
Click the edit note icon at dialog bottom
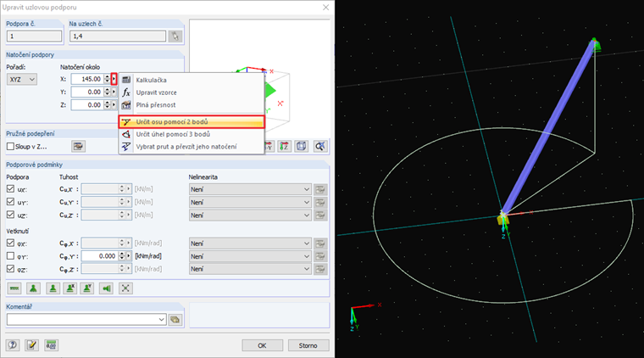point(31,344)
